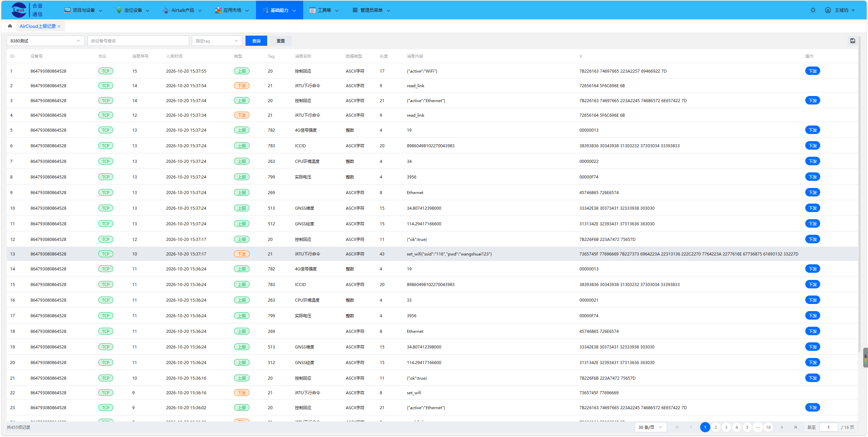Click 114.29417166600 in row 11

tap(424, 224)
